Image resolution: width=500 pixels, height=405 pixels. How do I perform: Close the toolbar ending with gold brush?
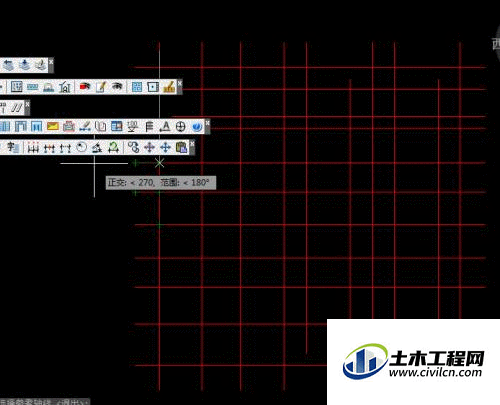point(180,83)
